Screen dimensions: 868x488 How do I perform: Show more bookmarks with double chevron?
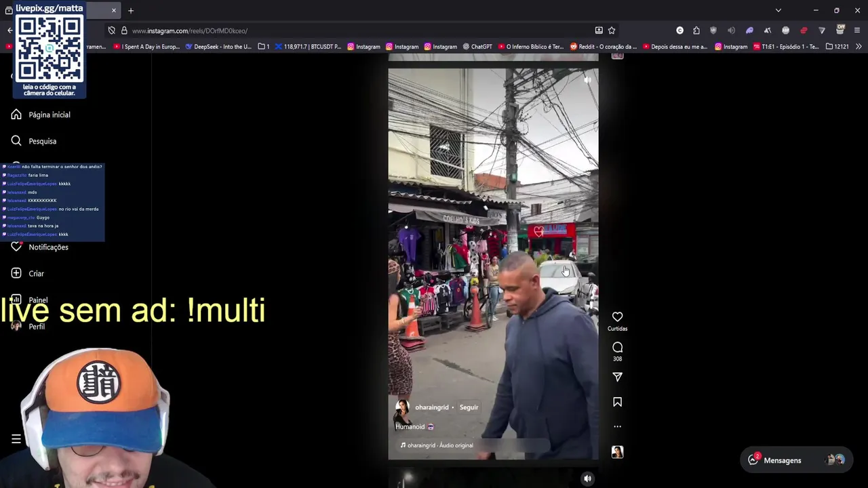pyautogui.click(x=859, y=47)
